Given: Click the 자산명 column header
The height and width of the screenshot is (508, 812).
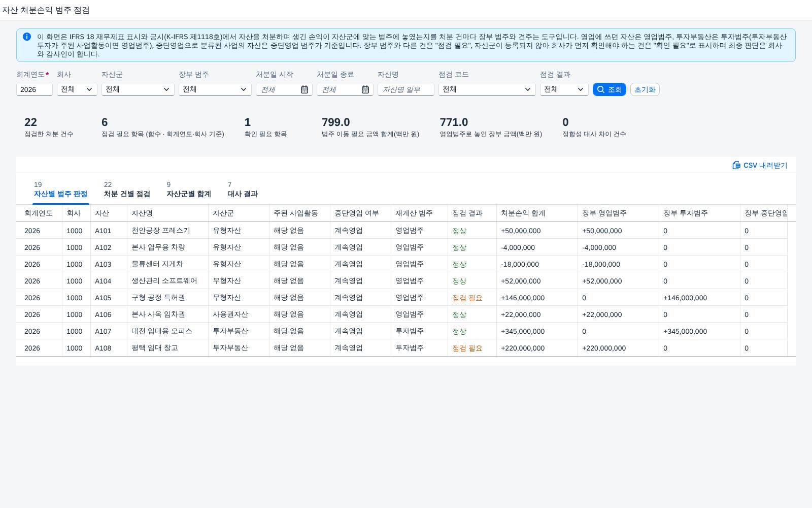Looking at the screenshot, I should pyautogui.click(x=167, y=213).
